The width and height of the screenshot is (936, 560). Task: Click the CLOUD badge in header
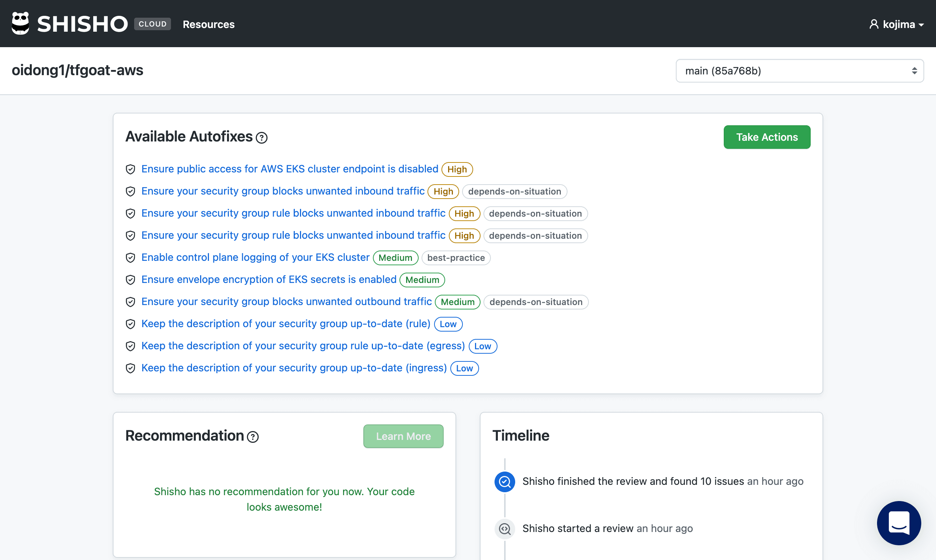153,24
